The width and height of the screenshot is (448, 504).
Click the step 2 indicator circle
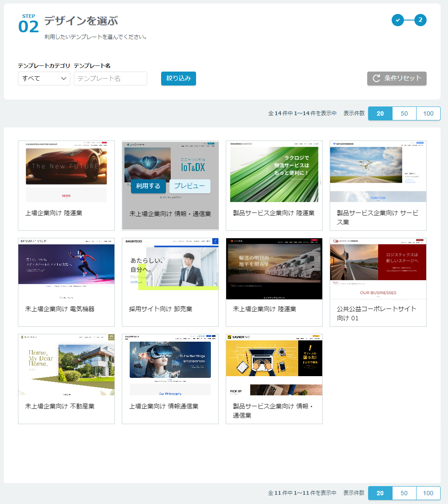(420, 20)
